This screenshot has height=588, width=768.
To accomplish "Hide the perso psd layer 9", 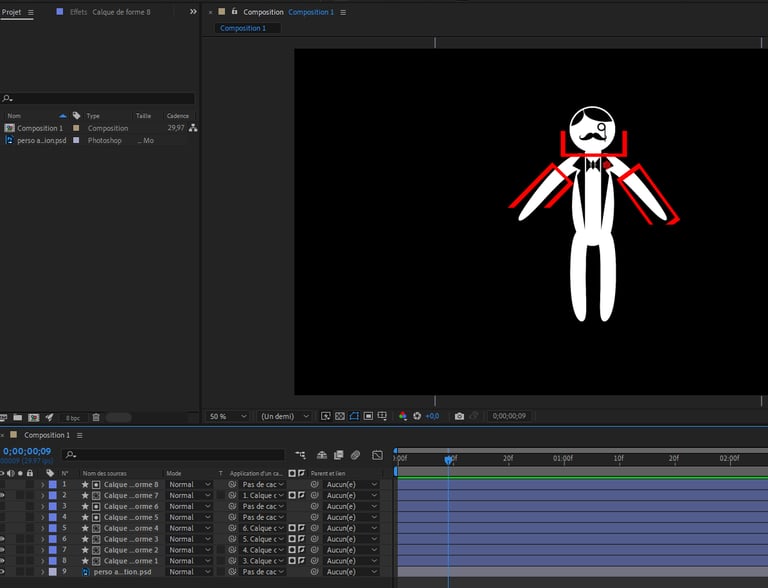I will tap(3, 572).
